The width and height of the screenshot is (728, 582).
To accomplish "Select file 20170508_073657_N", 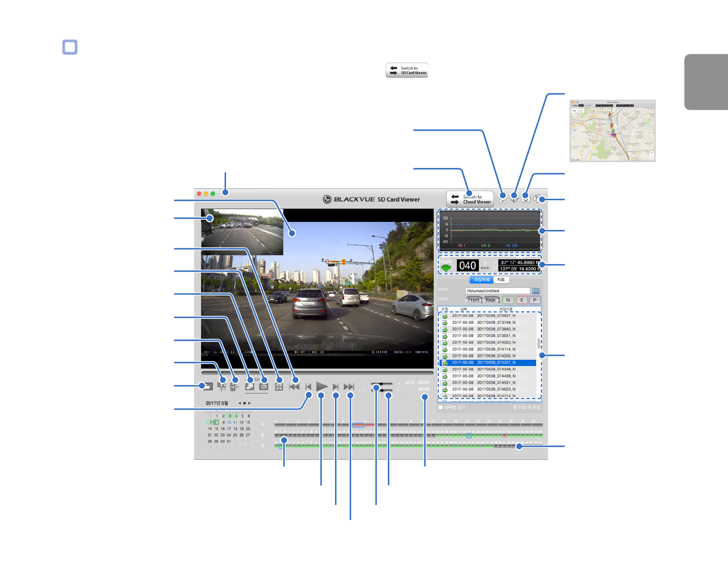I will coord(488,316).
